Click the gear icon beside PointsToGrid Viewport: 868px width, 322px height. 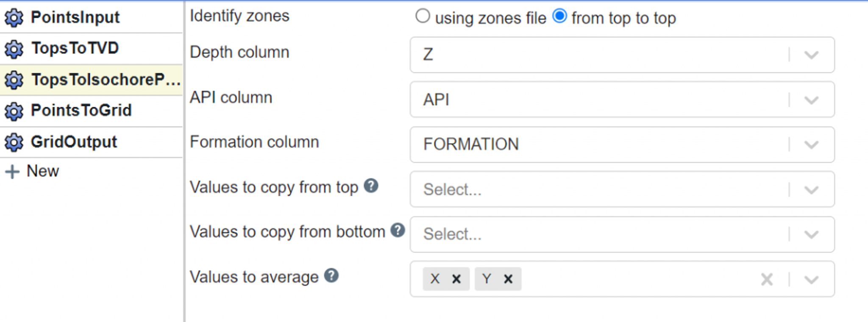point(14,111)
